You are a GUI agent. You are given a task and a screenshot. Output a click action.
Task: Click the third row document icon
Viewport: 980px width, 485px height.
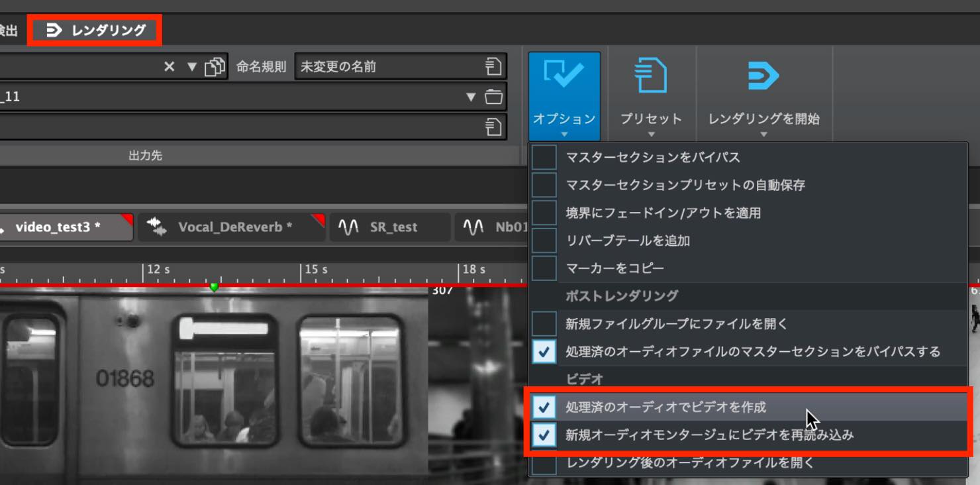tap(493, 127)
